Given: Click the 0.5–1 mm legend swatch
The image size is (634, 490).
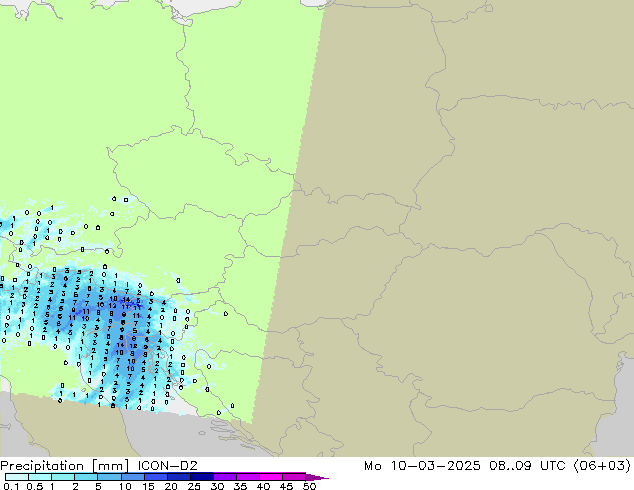Looking at the screenshot, I should 40,477.
